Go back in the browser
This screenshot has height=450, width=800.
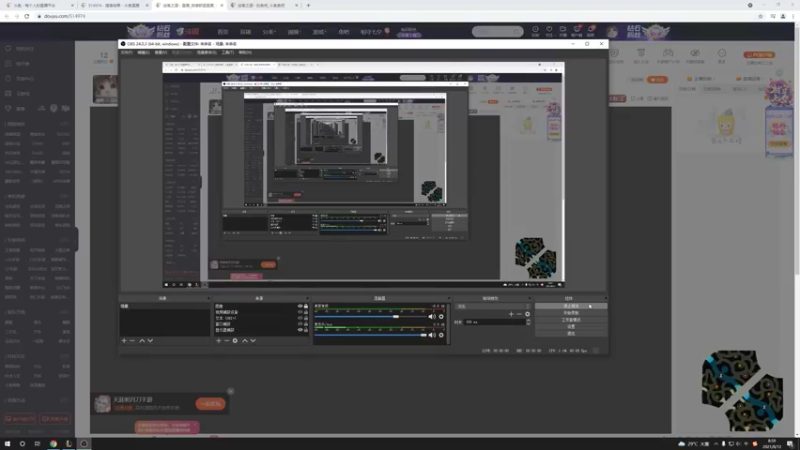[x=7, y=16]
